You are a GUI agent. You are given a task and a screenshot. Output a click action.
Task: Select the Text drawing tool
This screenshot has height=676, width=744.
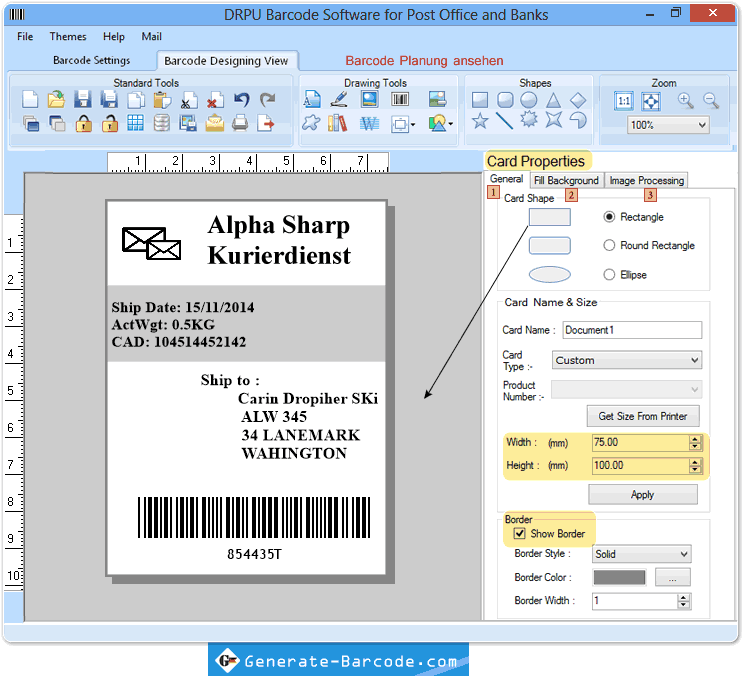312,100
